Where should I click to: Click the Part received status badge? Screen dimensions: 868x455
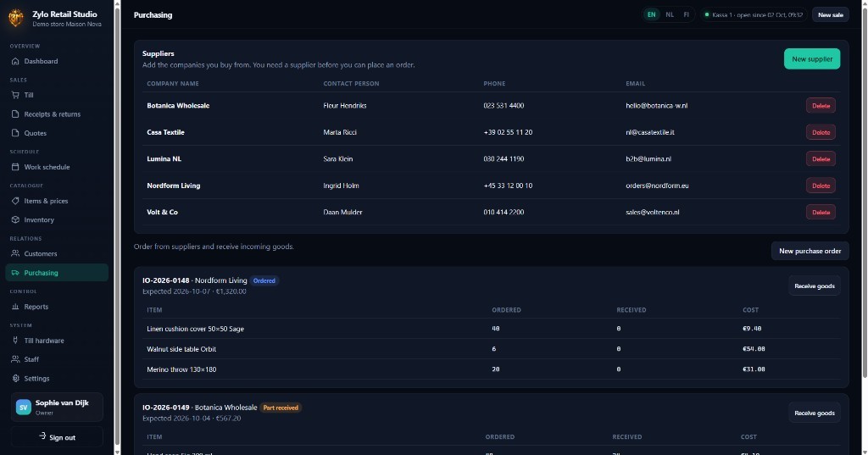click(280, 408)
